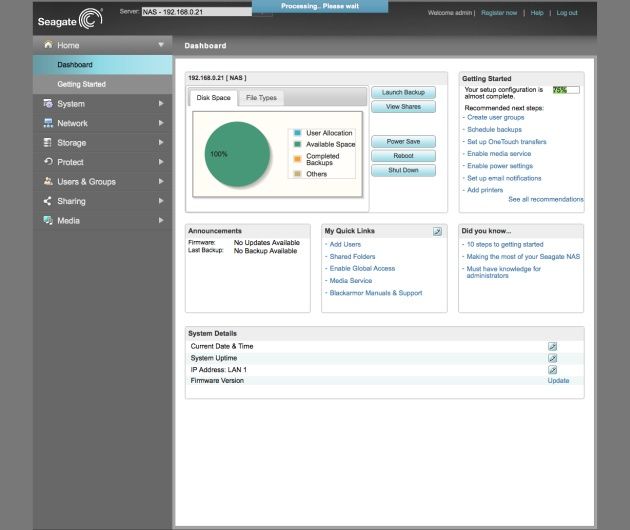Image resolution: width=630 pixels, height=530 pixels.
Task: Open Enable Global Access quick link
Action: 362,268
